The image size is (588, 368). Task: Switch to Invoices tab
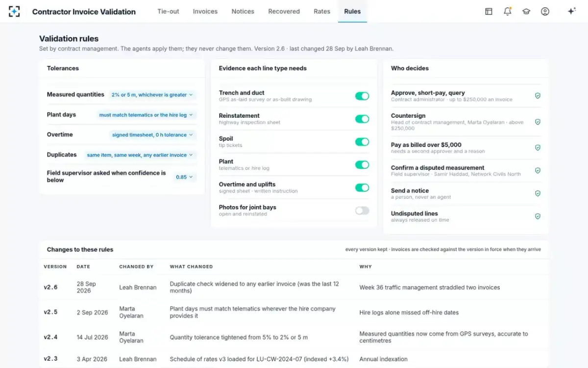tap(205, 11)
